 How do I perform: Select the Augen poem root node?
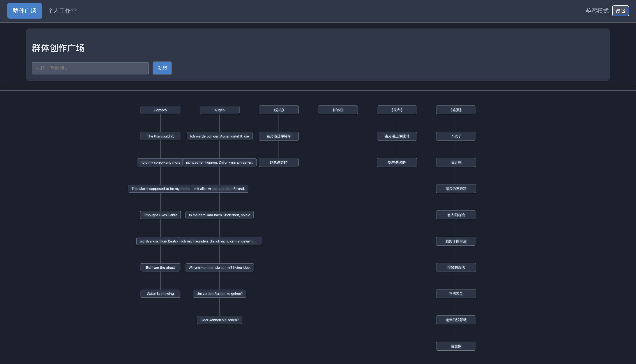219,110
